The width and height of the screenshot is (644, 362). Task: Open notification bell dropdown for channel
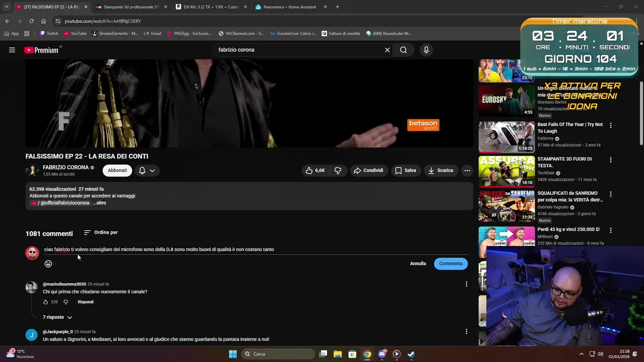click(147, 170)
